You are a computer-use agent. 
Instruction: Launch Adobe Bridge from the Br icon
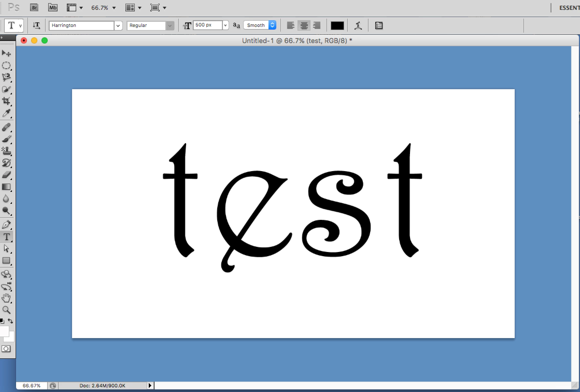(34, 8)
